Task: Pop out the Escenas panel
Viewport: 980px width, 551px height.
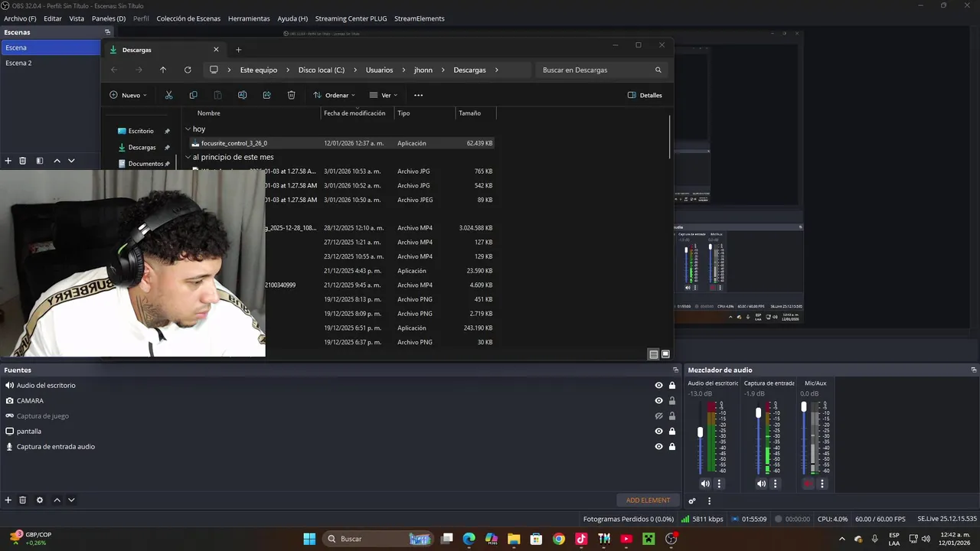Action: pos(108,32)
